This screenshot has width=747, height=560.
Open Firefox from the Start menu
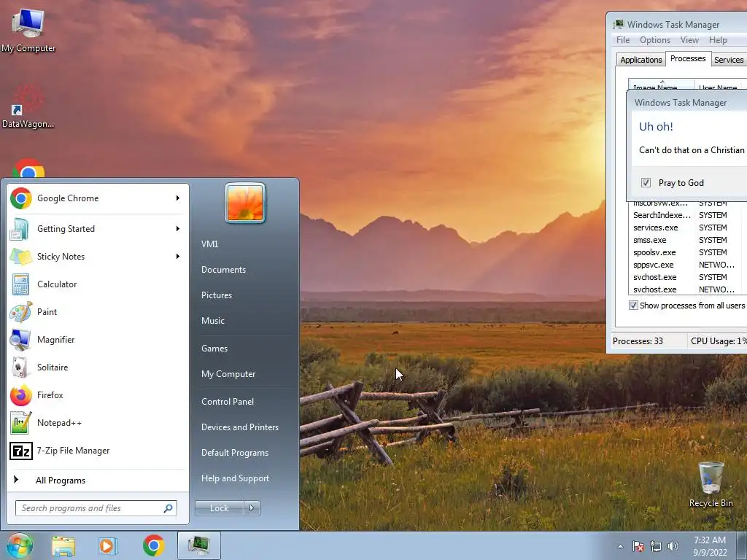[x=98, y=394]
